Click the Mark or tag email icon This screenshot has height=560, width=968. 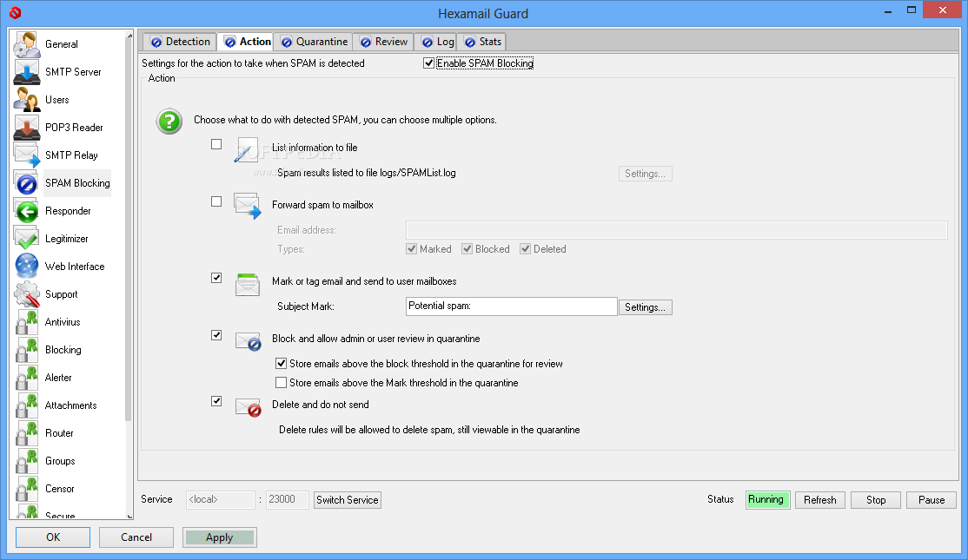[x=247, y=284]
